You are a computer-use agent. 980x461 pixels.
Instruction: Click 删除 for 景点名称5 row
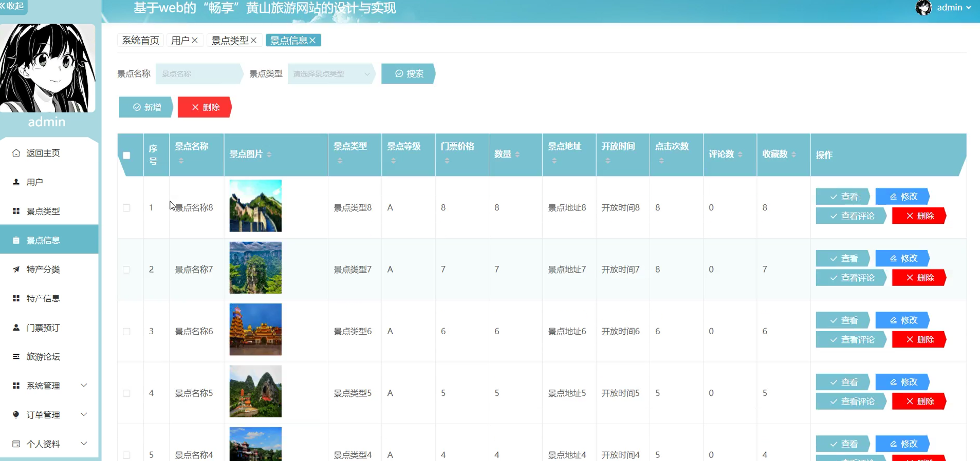(x=919, y=401)
